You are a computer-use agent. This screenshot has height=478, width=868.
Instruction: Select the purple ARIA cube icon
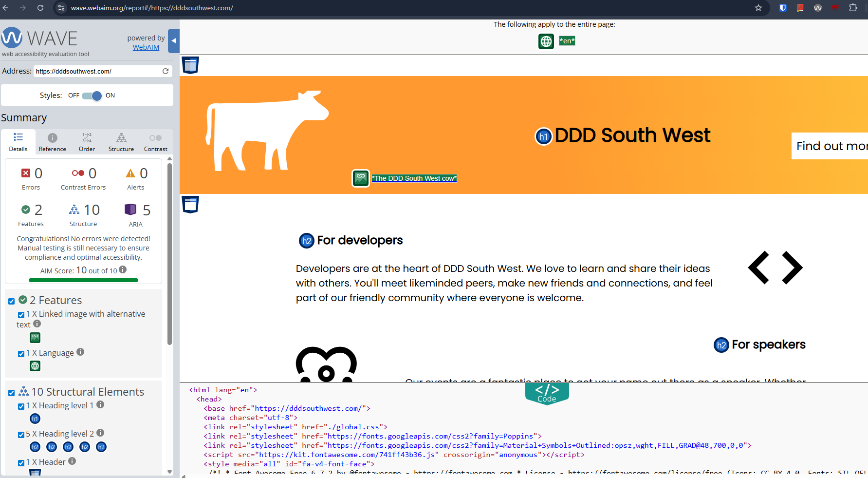pyautogui.click(x=130, y=210)
